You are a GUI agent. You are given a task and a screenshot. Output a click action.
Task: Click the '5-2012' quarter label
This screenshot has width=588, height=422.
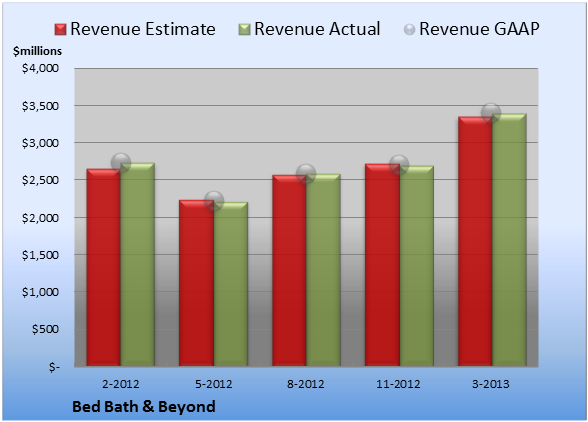(x=214, y=384)
